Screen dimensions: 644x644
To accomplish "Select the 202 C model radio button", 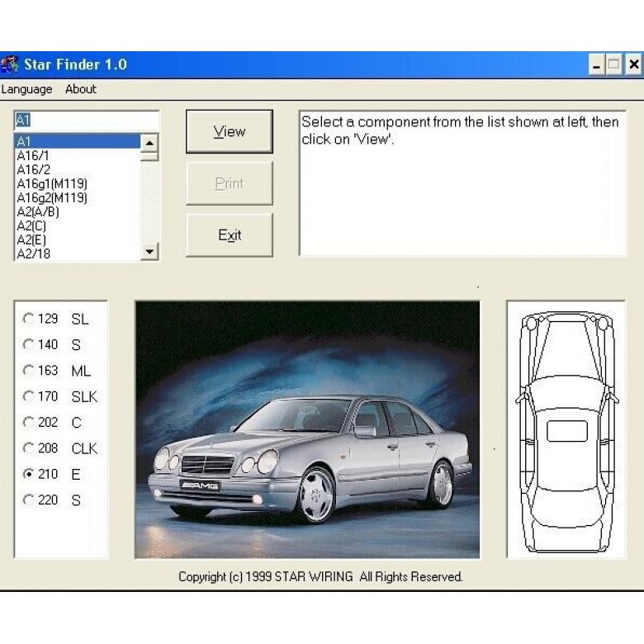I will pos(28,422).
